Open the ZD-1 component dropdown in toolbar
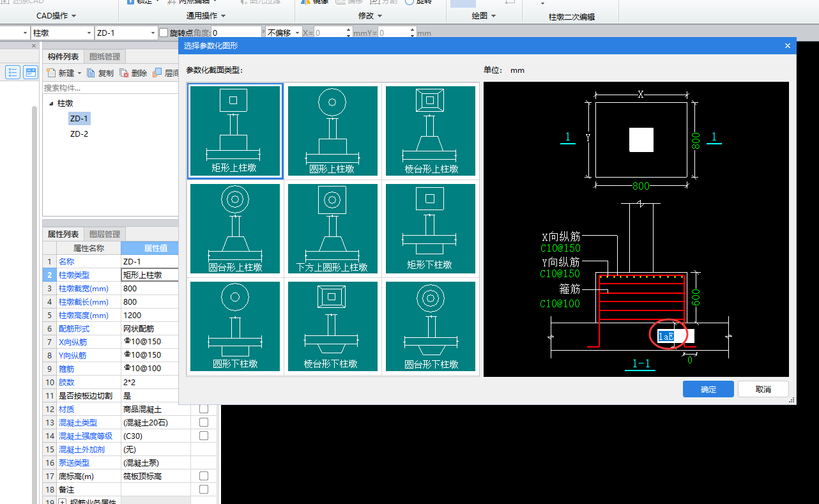This screenshot has width=819, height=504. click(x=153, y=33)
